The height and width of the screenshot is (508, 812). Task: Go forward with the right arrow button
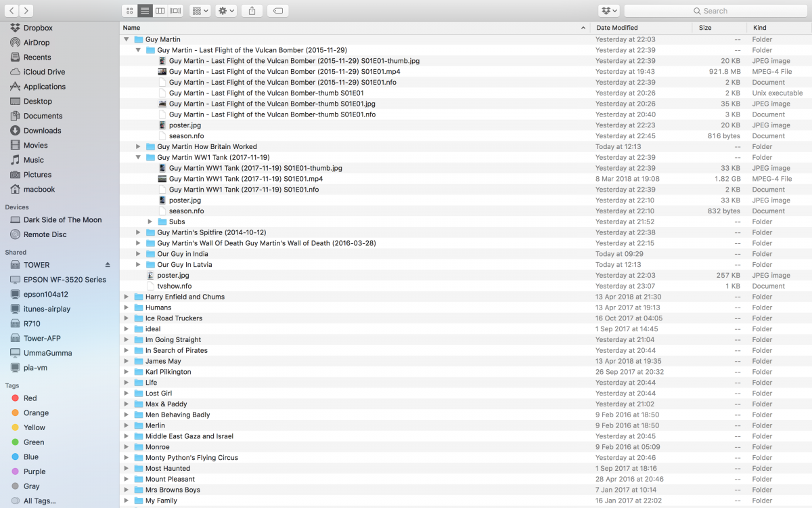pos(27,11)
